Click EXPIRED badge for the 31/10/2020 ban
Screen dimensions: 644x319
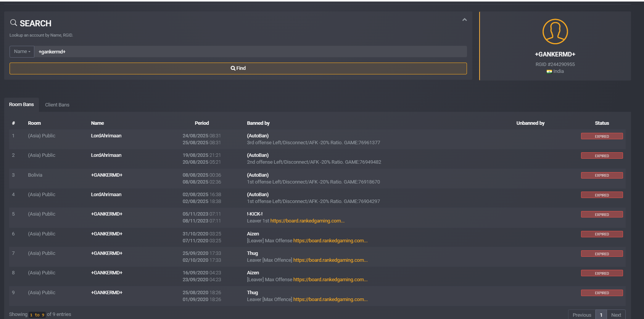[x=602, y=234]
